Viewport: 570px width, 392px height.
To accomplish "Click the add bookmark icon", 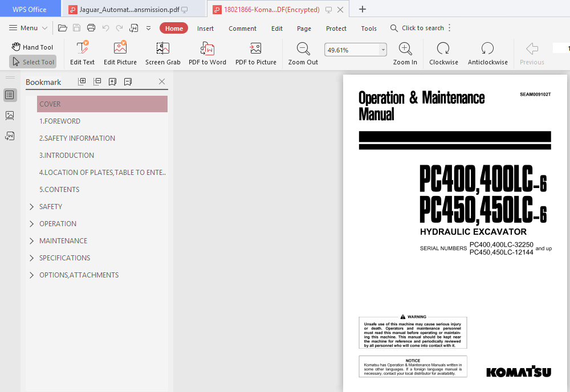I will 112,81.
